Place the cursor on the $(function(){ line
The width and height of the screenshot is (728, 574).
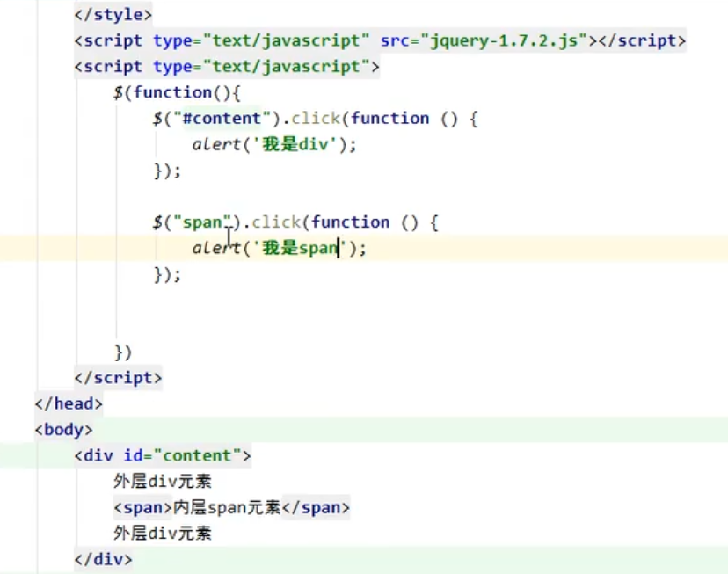click(x=177, y=93)
